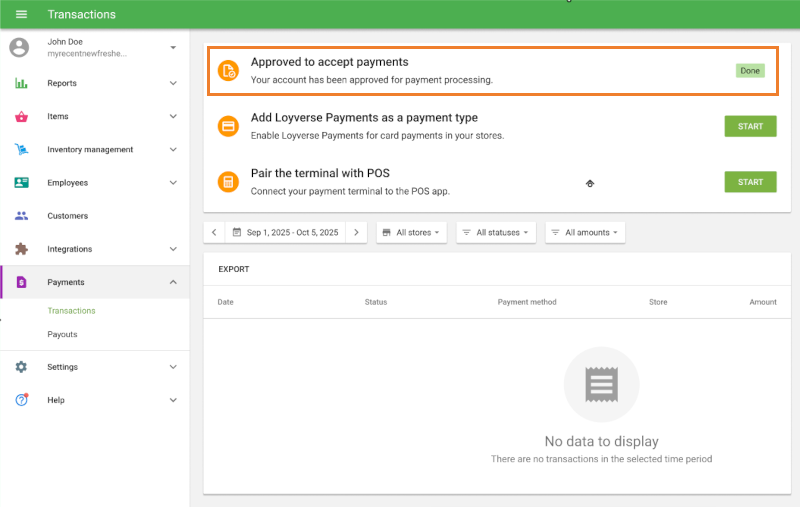
Task: Click the store icon in All stores filter
Action: pyautogui.click(x=386, y=233)
